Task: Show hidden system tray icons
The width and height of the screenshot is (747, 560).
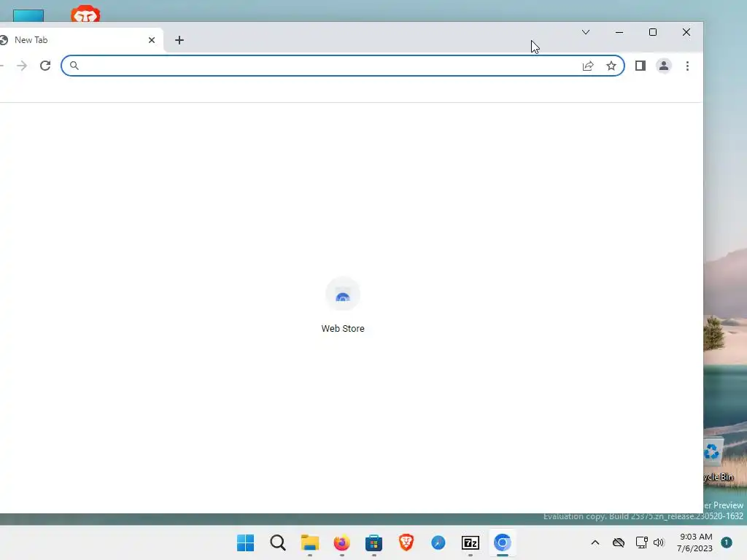Action: tap(595, 542)
